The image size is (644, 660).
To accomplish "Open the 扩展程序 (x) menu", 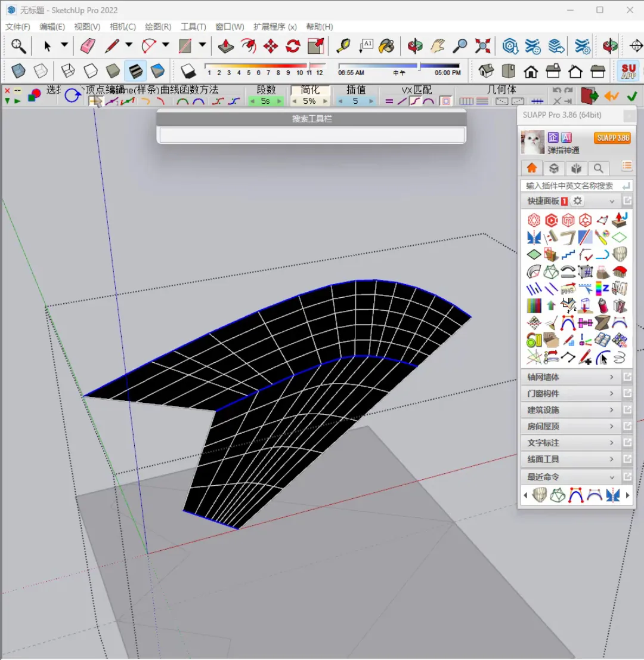I will click(275, 27).
